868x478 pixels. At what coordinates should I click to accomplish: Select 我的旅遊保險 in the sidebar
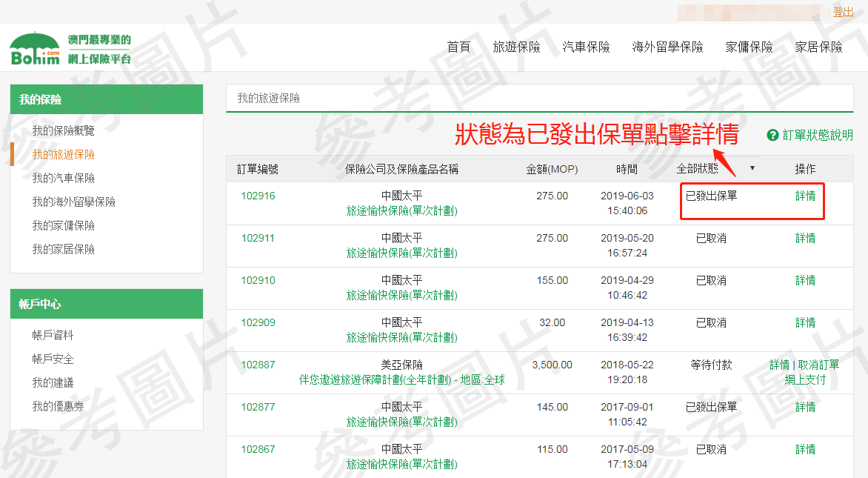coord(63,155)
